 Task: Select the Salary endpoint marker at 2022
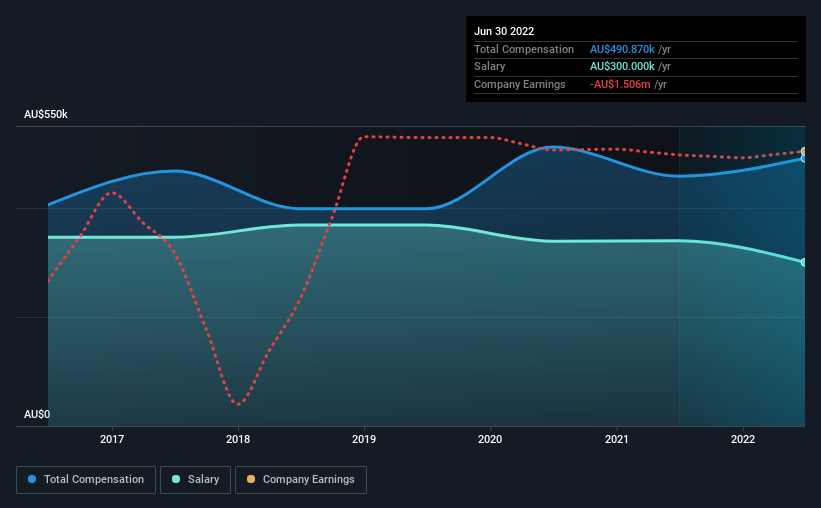tap(804, 262)
